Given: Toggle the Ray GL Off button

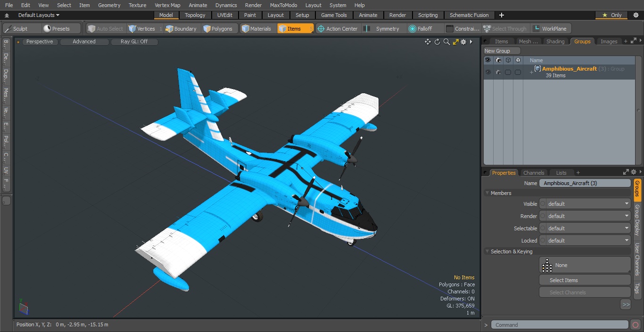Looking at the screenshot, I should coord(134,42).
